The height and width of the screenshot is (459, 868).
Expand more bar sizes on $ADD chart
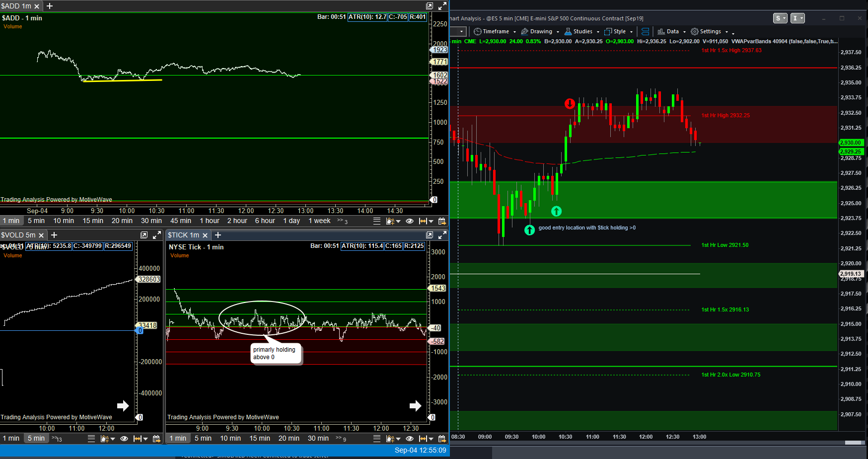point(342,221)
